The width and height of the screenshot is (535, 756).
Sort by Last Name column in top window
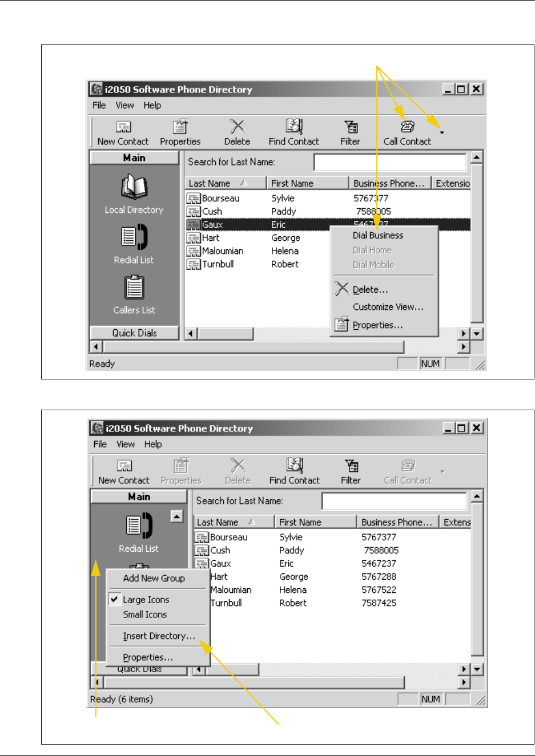point(226,183)
